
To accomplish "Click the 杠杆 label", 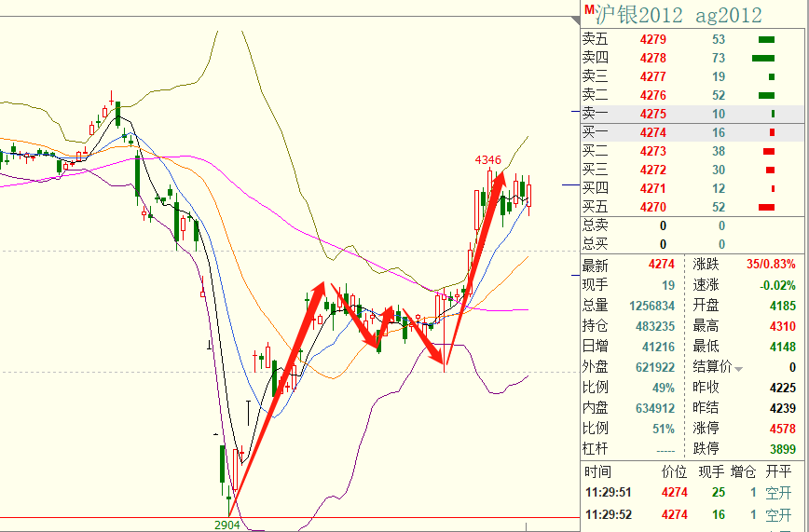I will [x=595, y=448].
